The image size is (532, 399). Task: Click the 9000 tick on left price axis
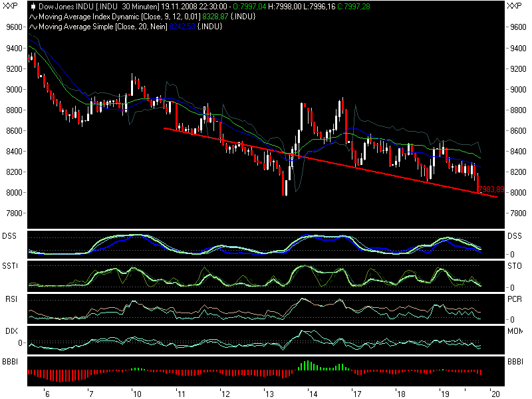click(14, 90)
